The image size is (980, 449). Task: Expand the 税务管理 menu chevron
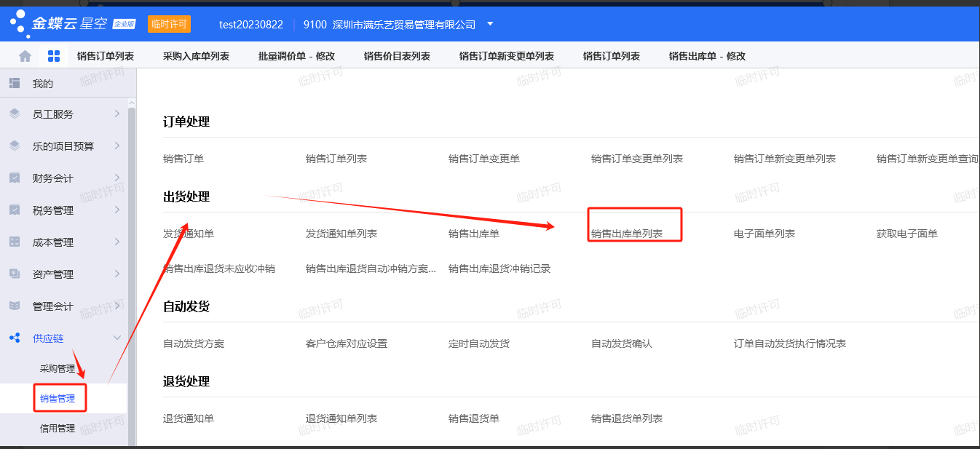coord(116,210)
